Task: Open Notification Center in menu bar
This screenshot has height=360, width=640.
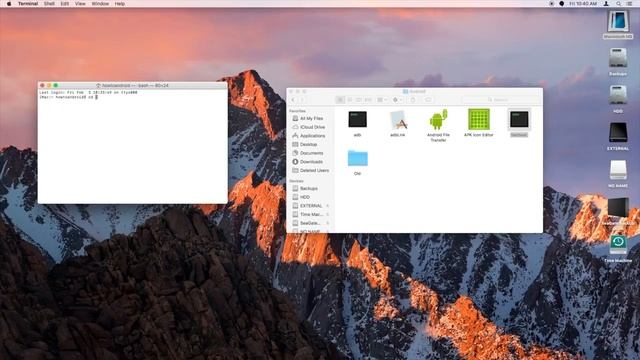Action: pos(630,4)
